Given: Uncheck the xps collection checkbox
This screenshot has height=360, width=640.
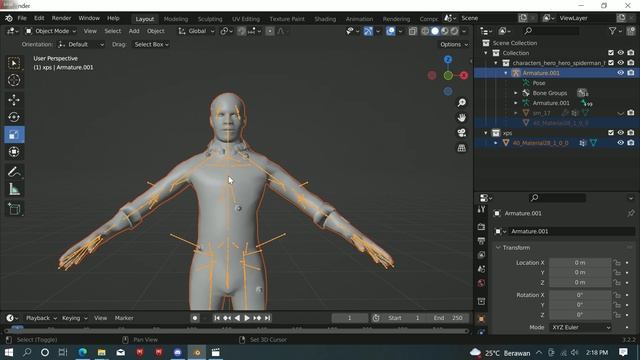Looking at the screenshot, I should tap(611, 133).
